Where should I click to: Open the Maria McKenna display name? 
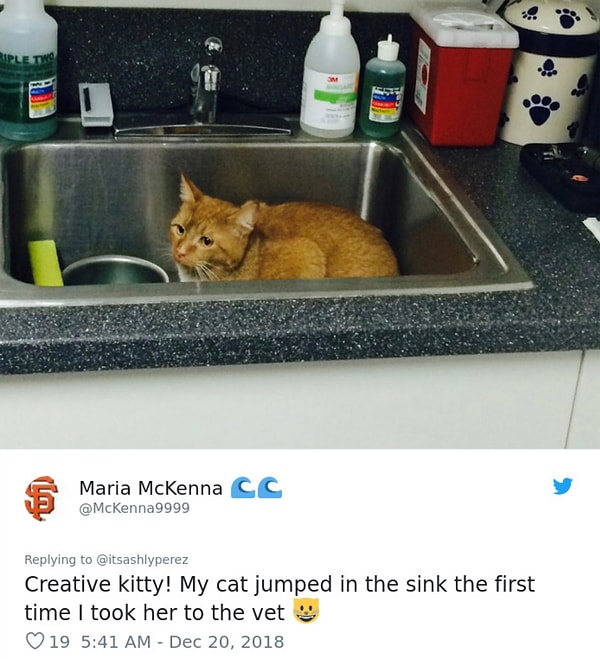tap(150, 488)
